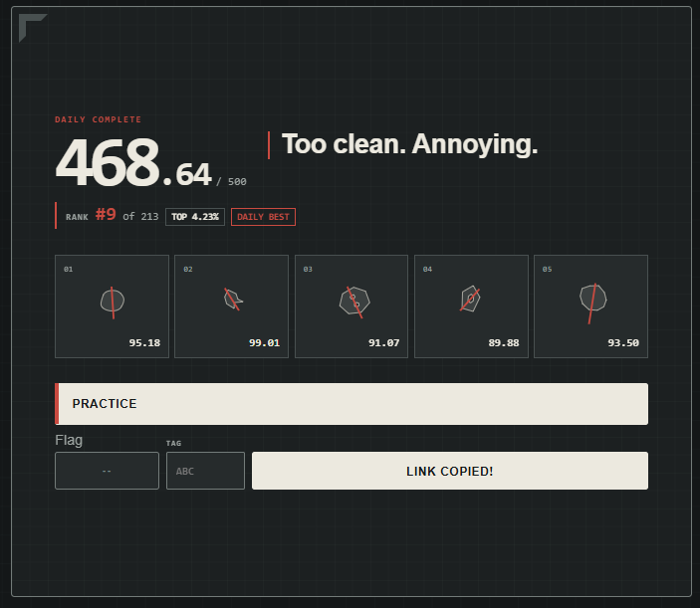Open round 01 card scoring 95.18
This screenshot has width=700, height=608.
pyautogui.click(x=113, y=306)
